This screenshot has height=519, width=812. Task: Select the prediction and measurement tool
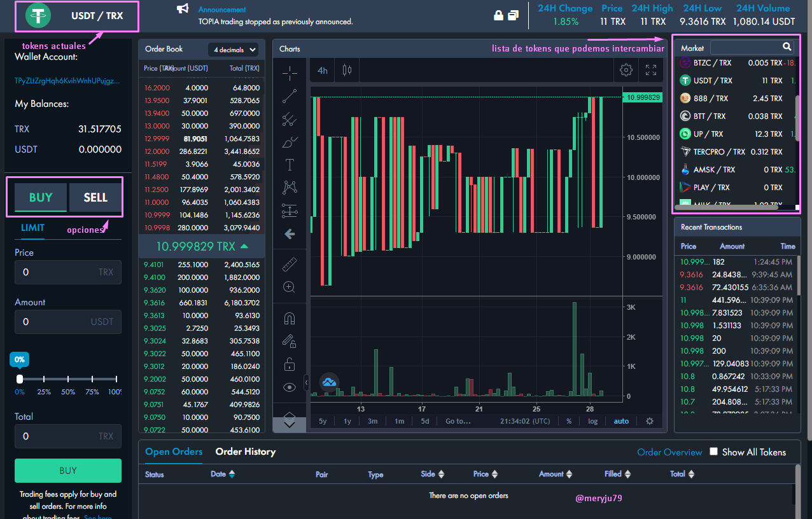(x=290, y=211)
